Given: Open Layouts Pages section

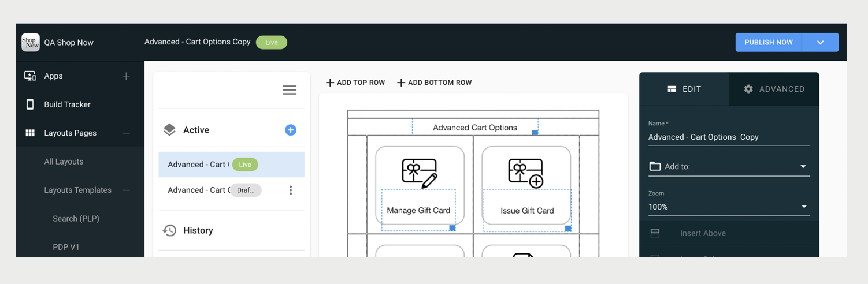Looking at the screenshot, I should click(70, 133).
